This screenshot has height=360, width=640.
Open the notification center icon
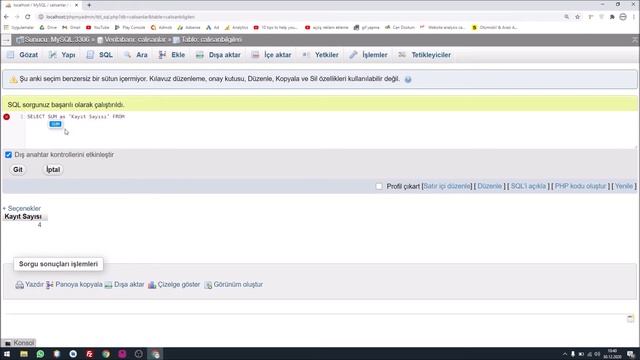tap(631, 354)
